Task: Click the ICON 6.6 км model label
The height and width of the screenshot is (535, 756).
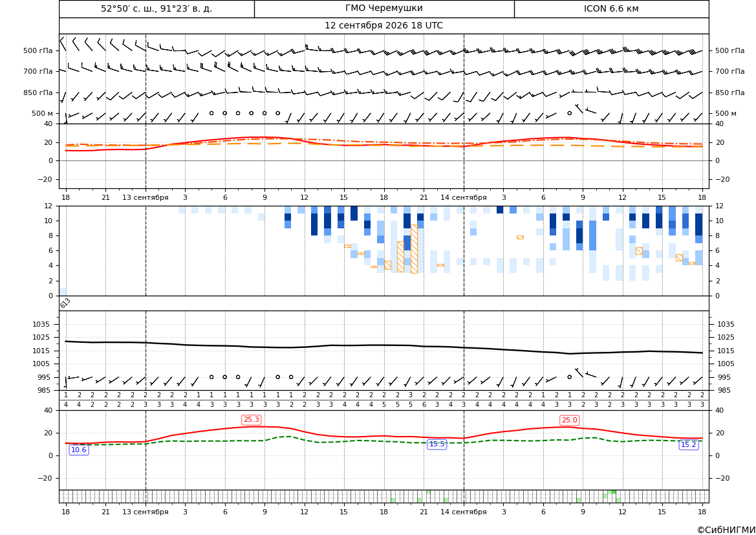Action: tap(611, 8)
